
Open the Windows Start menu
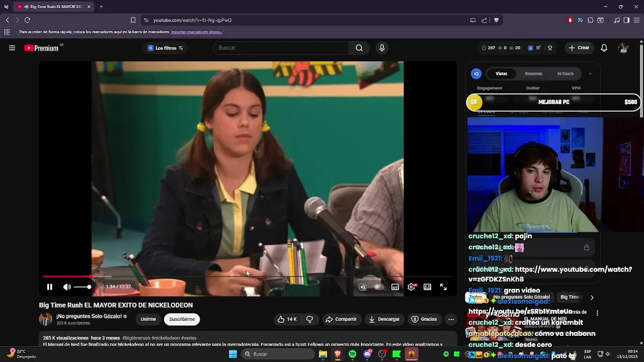232,354
